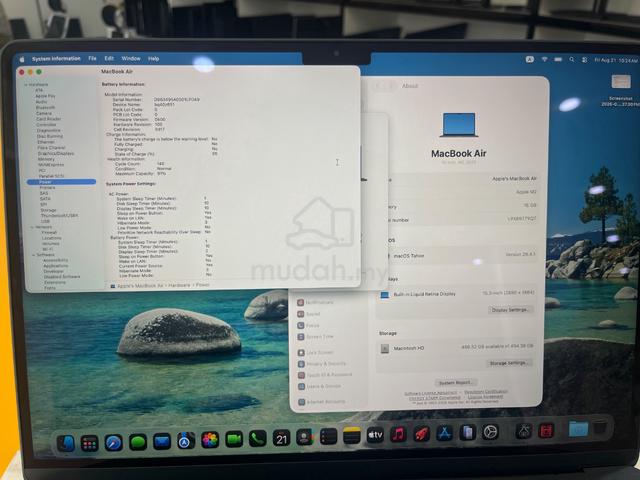Launch FaceTime from the Dock
Image resolution: width=640 pixels, height=480 pixels.
click(234, 440)
